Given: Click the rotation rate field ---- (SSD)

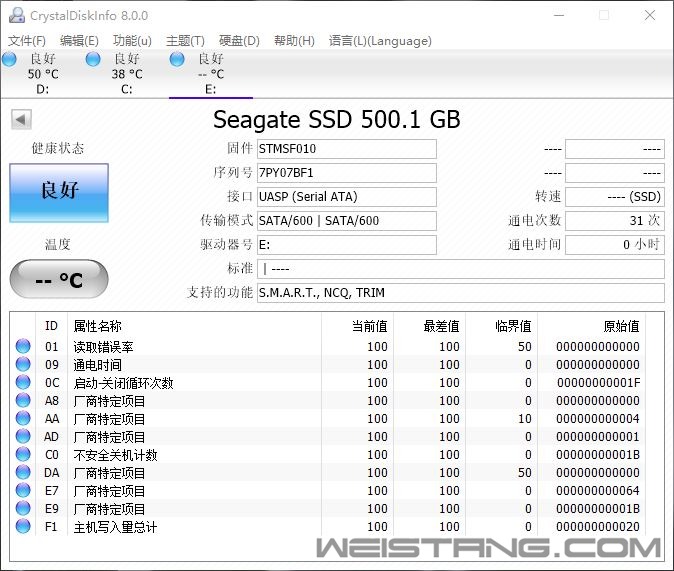Looking at the screenshot, I should coord(615,197).
